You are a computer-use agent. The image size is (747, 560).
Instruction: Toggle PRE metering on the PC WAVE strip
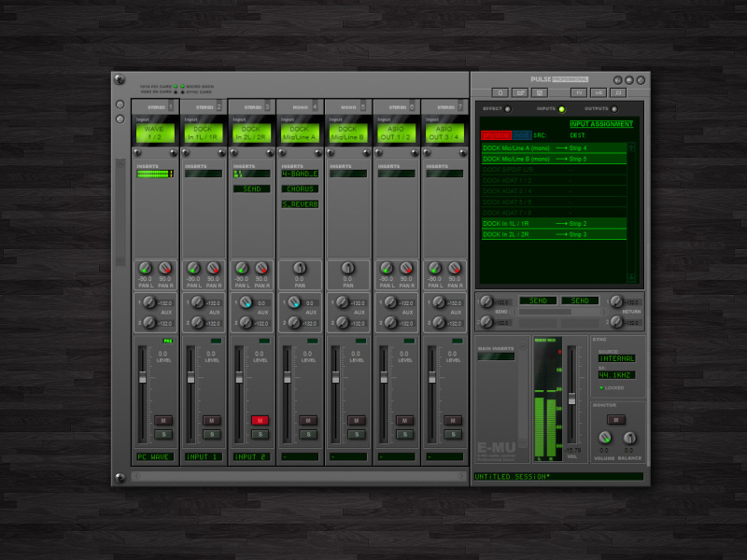pyautogui.click(x=167, y=342)
